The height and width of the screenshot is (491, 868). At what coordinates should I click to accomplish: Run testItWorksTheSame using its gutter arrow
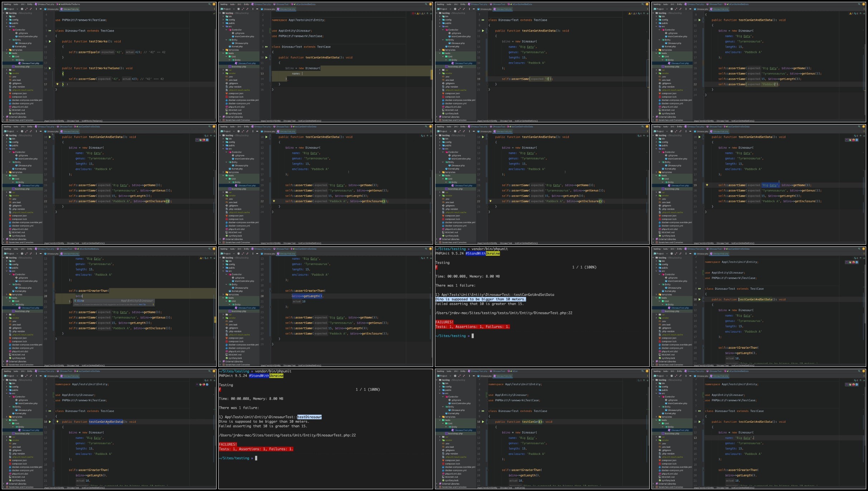[50, 68]
